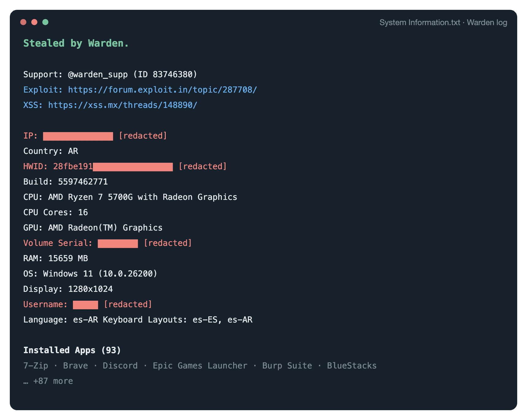Click the [redacted] label after HWID
Screen dimensions: 527x420
tap(203, 166)
